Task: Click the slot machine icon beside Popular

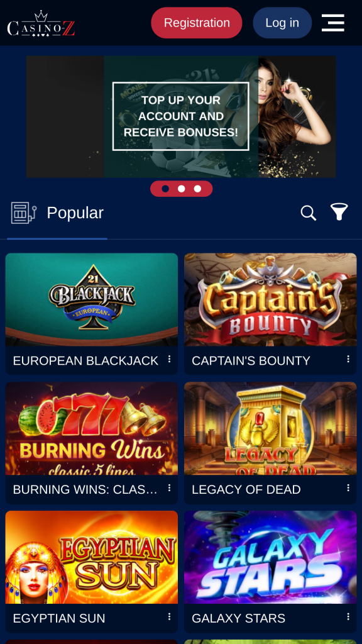Action: pyautogui.click(x=23, y=213)
